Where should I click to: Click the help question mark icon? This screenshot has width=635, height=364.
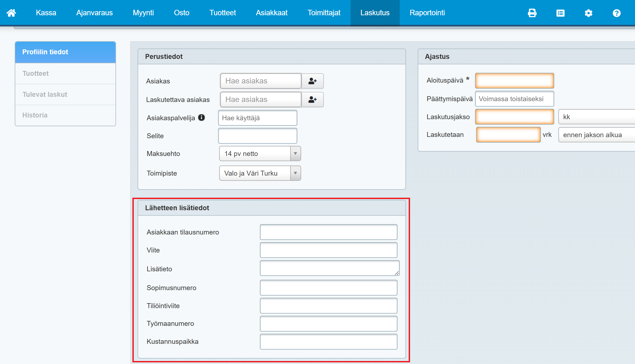pyautogui.click(x=616, y=13)
